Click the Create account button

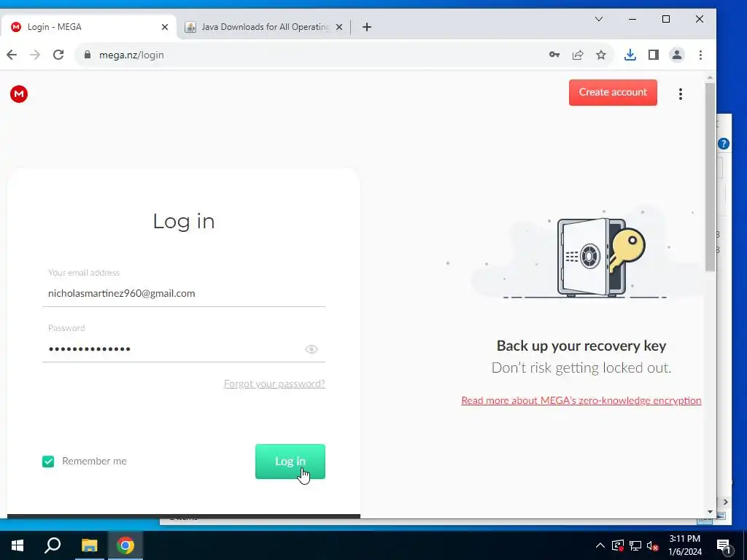point(613,93)
